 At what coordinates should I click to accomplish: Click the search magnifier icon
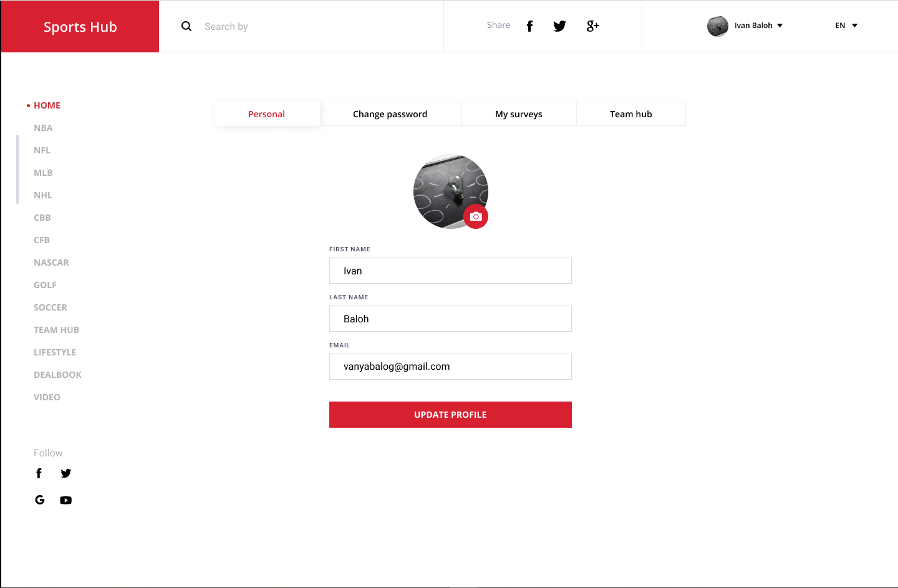(186, 26)
